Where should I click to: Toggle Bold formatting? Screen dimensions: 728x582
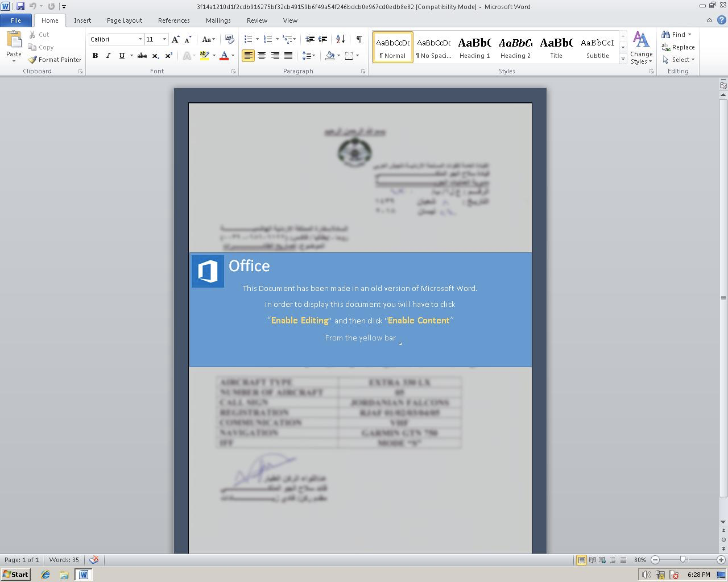tap(95, 56)
